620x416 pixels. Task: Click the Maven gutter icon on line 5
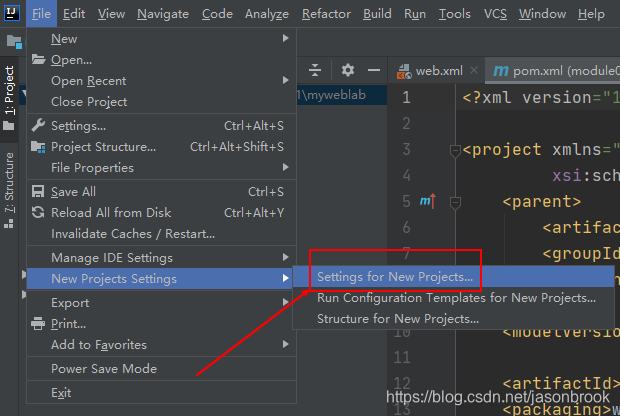pos(428,201)
